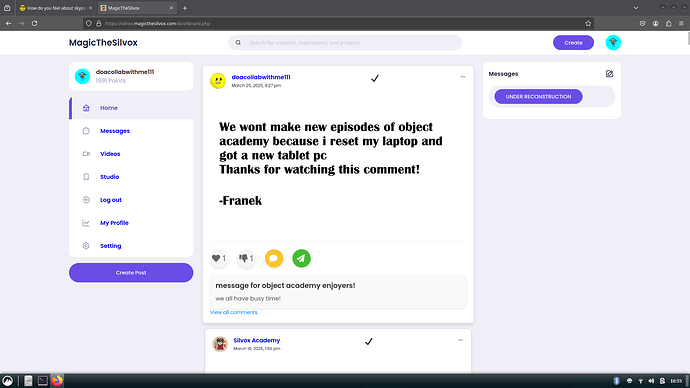The height and width of the screenshot is (388, 690).
Task: Open the profile avatar in the top-right header
Action: 613,43
